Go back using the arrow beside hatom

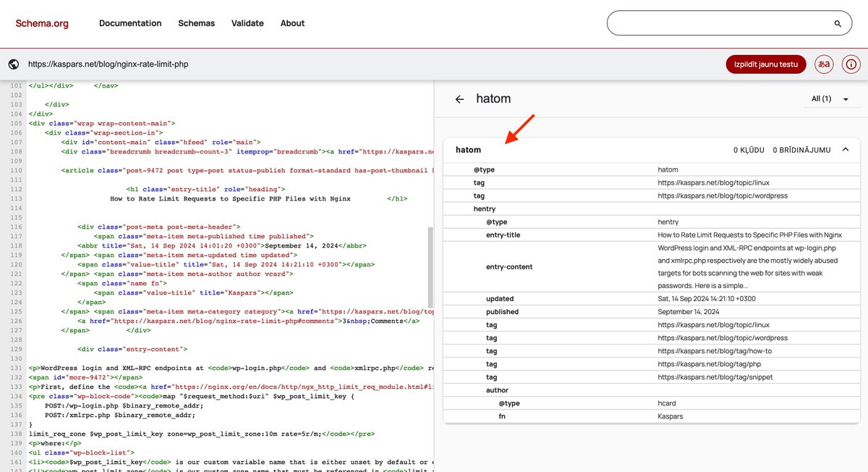pyautogui.click(x=459, y=99)
